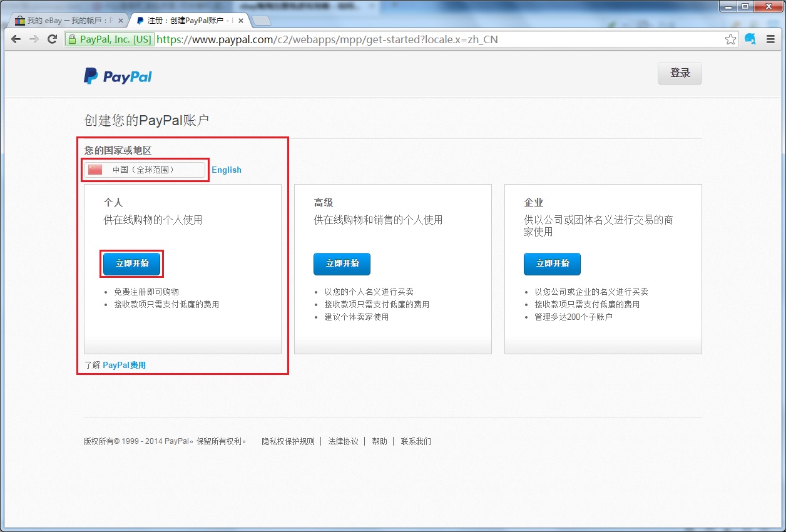Click the green PayPal, Inc. security badge
786x532 pixels.
click(110, 39)
